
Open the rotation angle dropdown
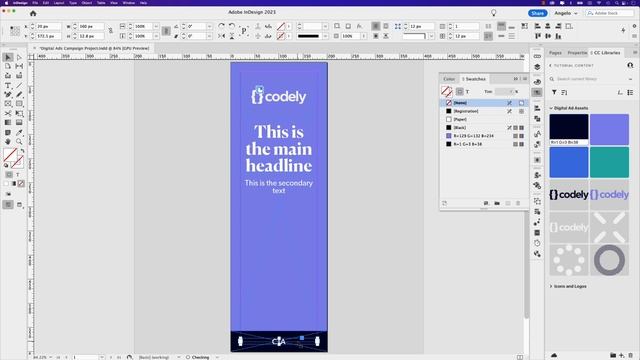pyautogui.click(x=209, y=27)
